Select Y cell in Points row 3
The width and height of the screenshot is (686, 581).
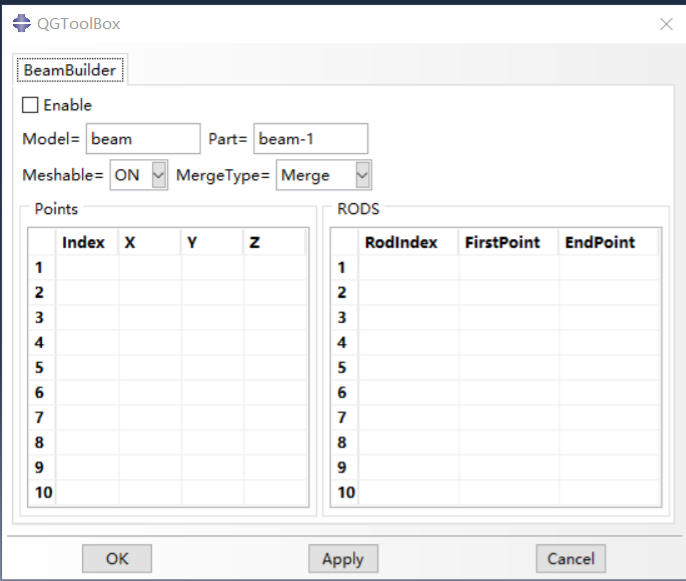(x=211, y=318)
